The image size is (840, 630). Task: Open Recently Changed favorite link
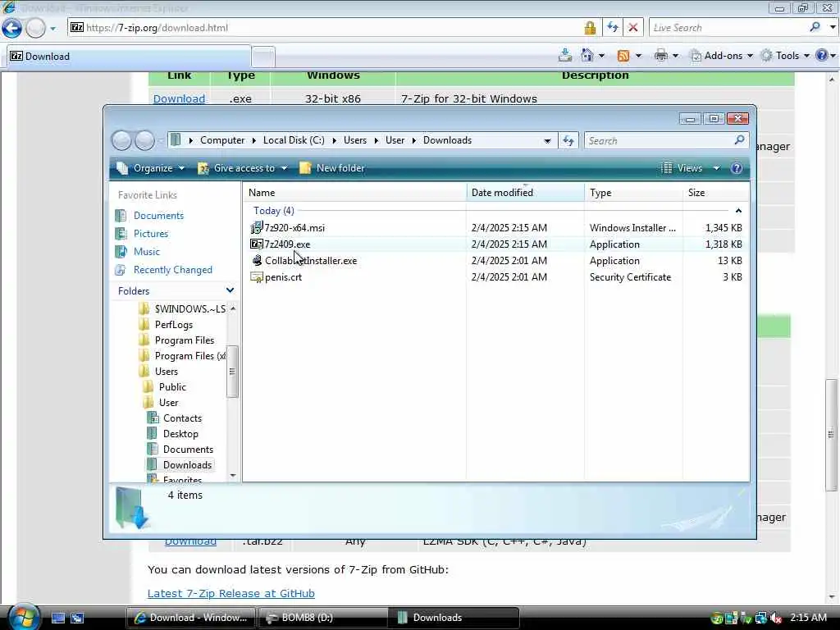pos(172,269)
